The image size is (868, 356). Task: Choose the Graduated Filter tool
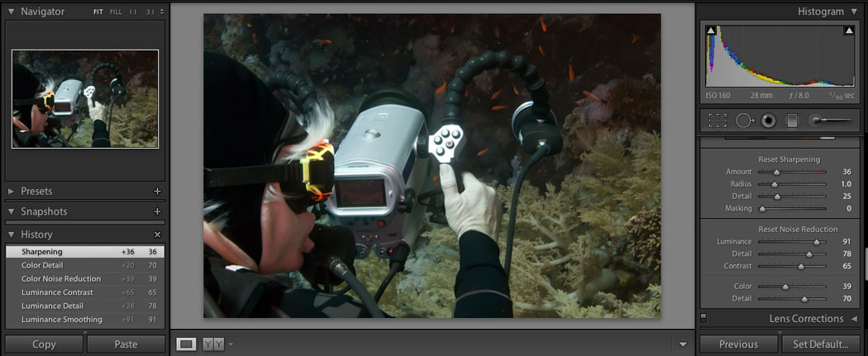(791, 121)
